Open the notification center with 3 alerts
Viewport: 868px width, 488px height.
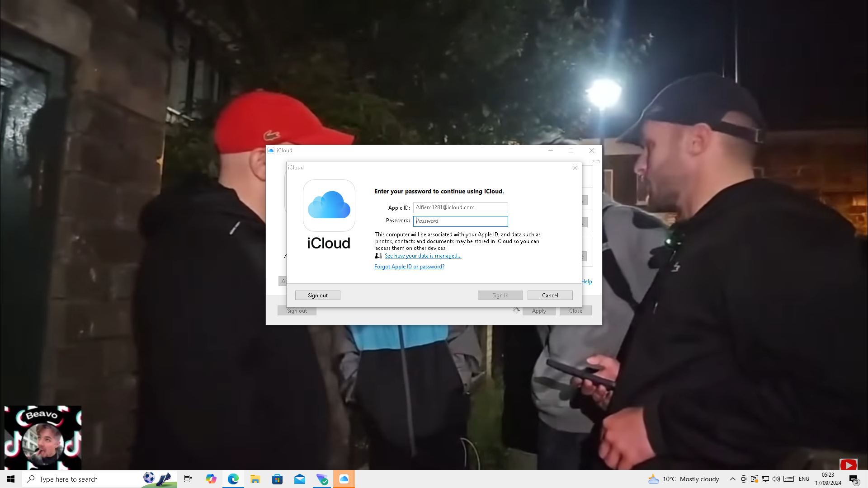[854, 479]
